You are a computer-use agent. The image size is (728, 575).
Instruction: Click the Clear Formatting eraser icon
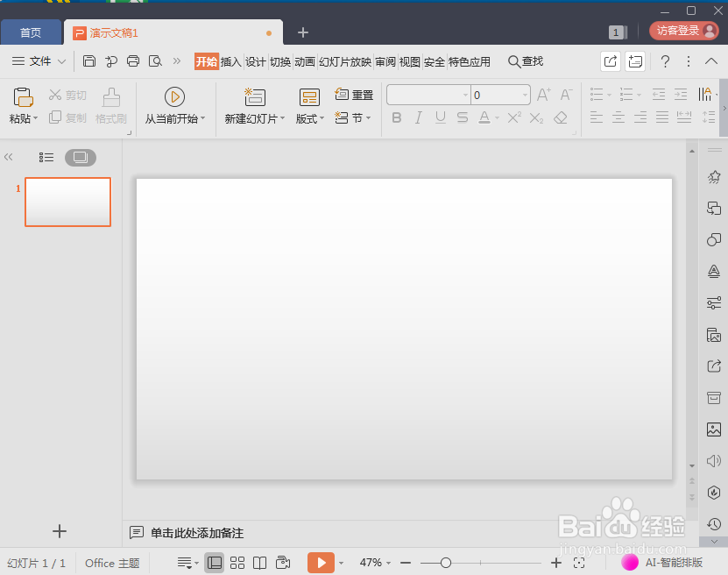(561, 118)
